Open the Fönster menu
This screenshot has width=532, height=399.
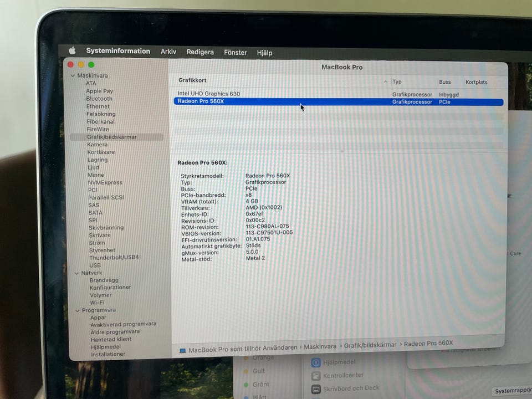pos(236,53)
